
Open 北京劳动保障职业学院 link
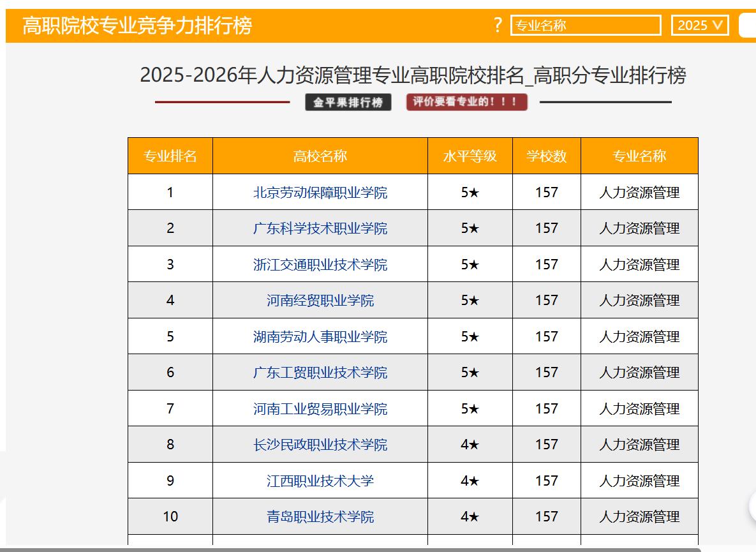coord(320,192)
